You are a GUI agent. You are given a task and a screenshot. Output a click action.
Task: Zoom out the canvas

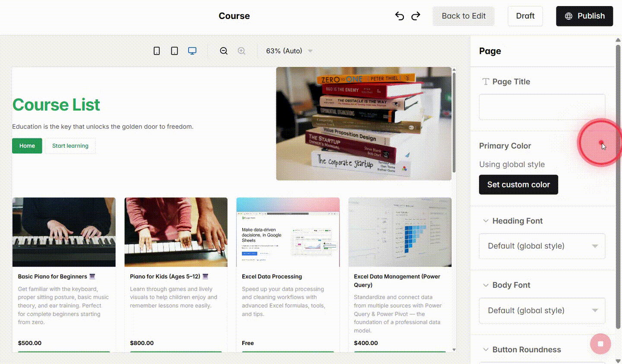(224, 51)
